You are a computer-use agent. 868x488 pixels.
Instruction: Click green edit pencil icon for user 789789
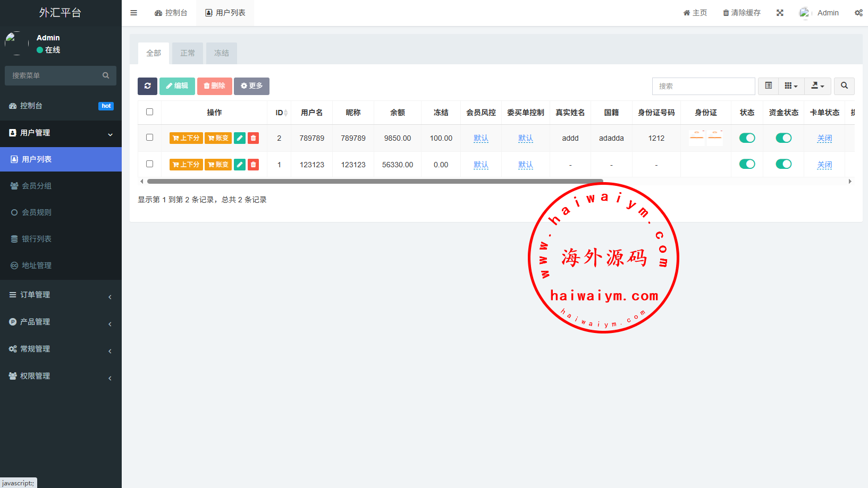[240, 138]
